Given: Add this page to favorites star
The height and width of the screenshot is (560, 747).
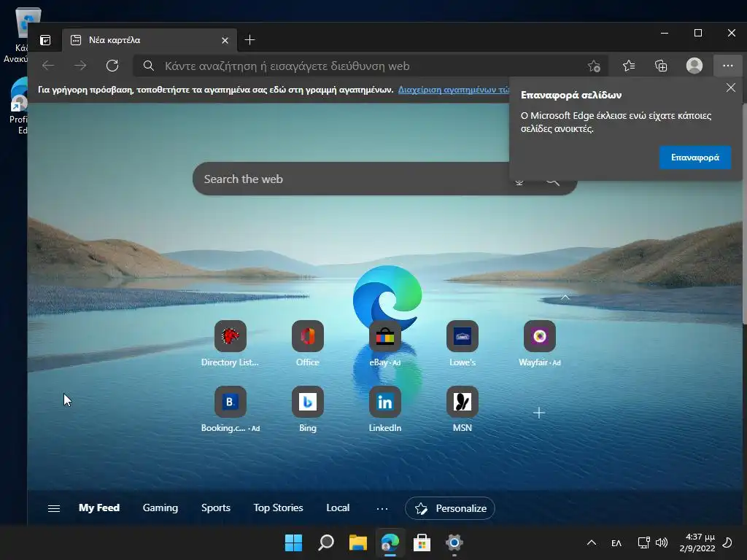Looking at the screenshot, I should [594, 66].
